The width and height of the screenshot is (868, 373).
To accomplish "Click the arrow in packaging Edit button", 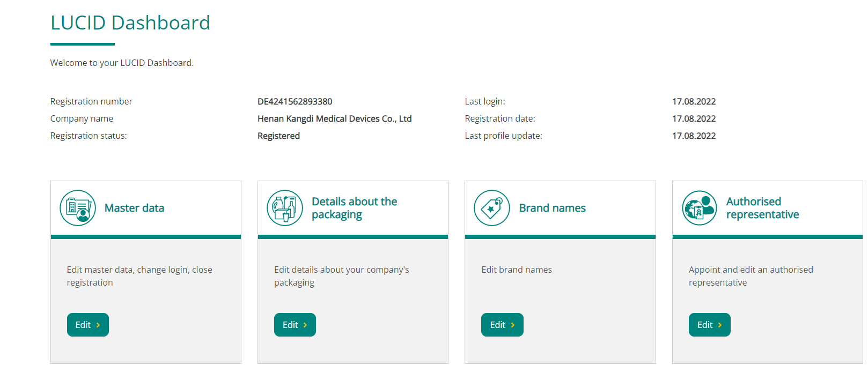I will 305,325.
